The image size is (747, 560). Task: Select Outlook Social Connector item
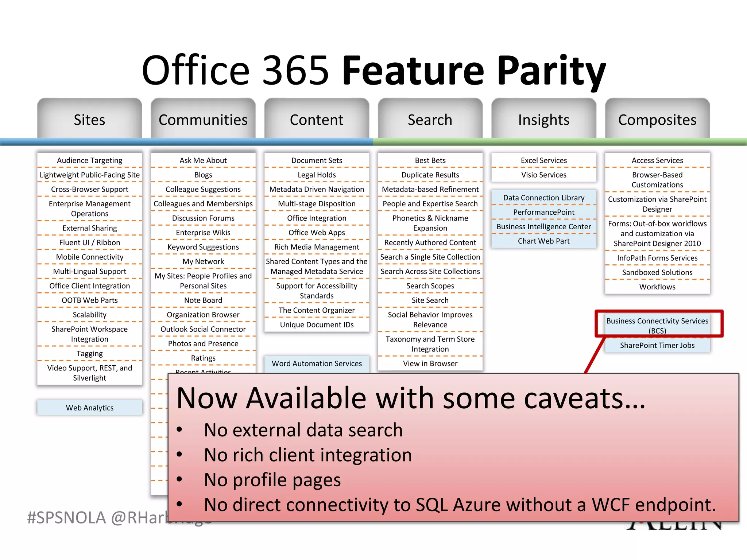pos(203,329)
